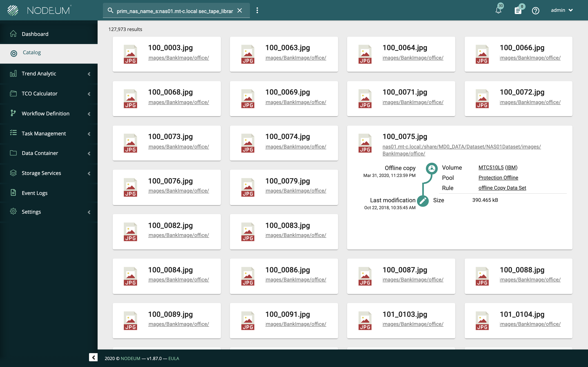Click the Offline copy circular icon

point(432,168)
